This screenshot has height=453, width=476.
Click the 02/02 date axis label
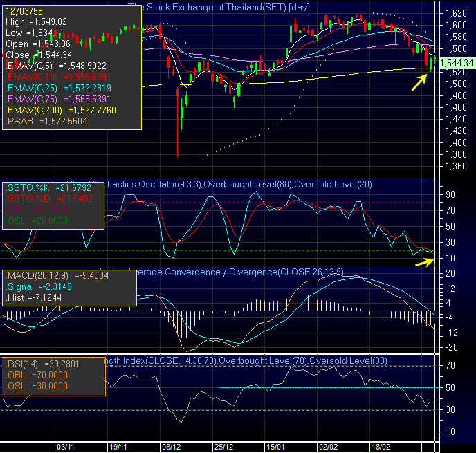tap(328, 447)
